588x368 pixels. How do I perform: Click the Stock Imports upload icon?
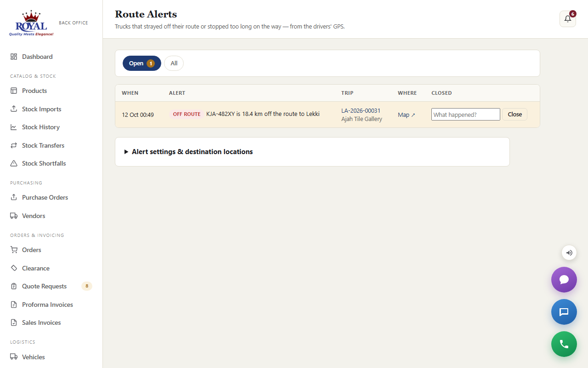point(14,109)
